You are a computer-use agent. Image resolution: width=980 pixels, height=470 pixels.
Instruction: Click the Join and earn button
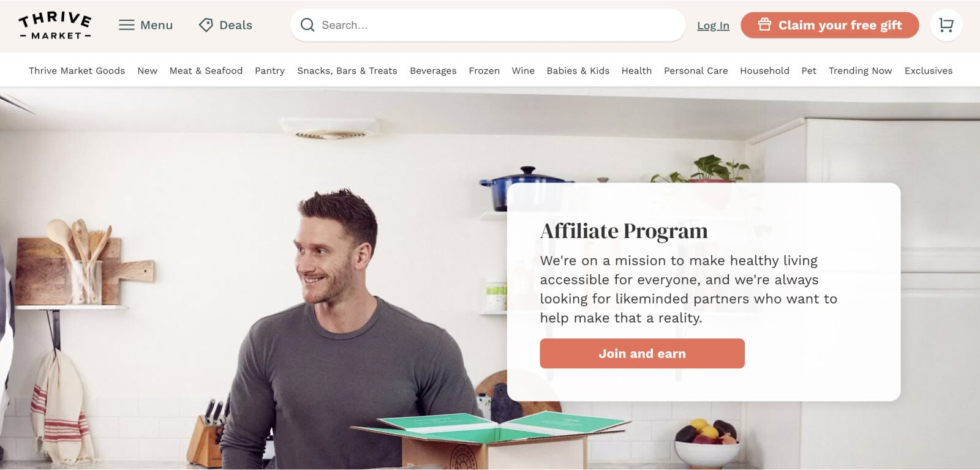[x=642, y=354]
